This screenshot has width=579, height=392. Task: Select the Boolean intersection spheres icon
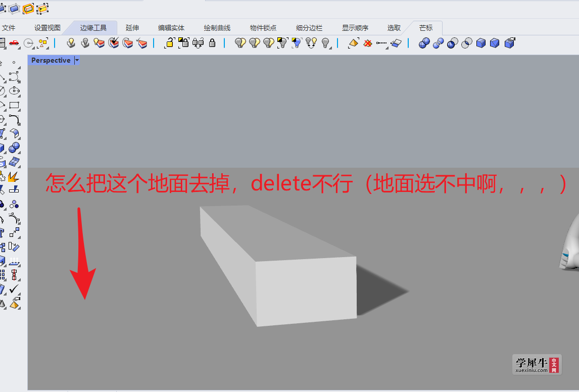pyautogui.click(x=452, y=43)
